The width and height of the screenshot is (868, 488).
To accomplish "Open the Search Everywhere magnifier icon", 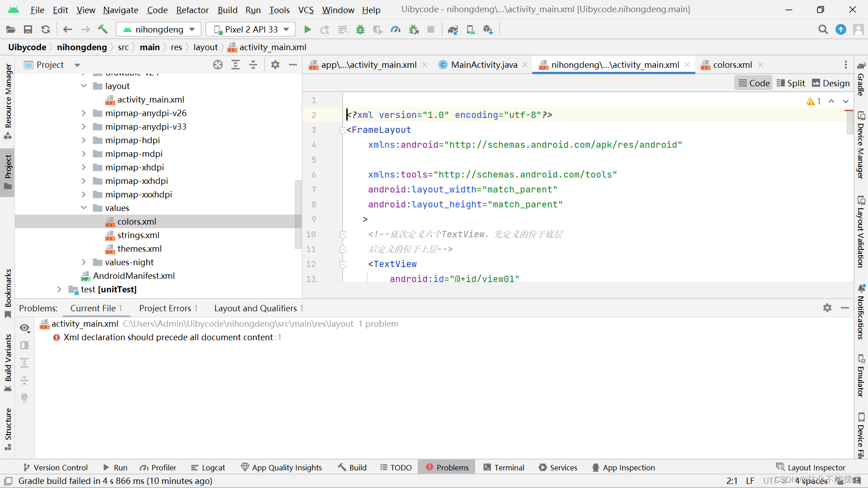I will [x=823, y=30].
